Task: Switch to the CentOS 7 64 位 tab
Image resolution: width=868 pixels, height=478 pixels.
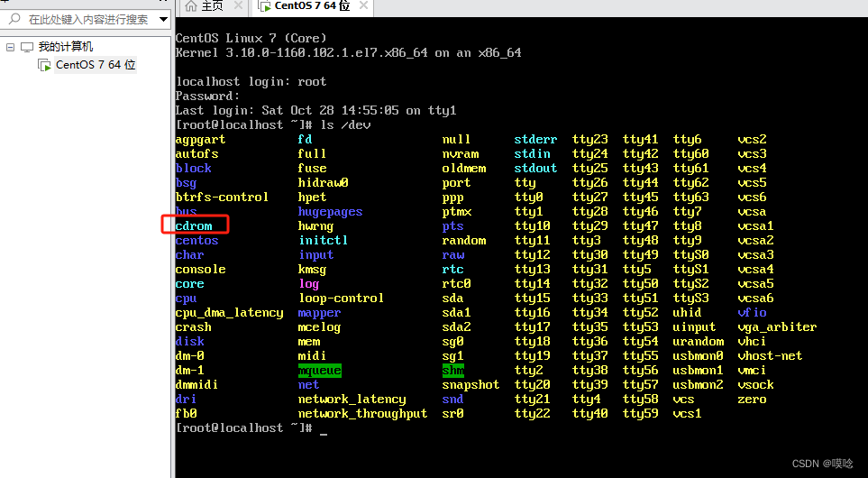Action: [312, 6]
